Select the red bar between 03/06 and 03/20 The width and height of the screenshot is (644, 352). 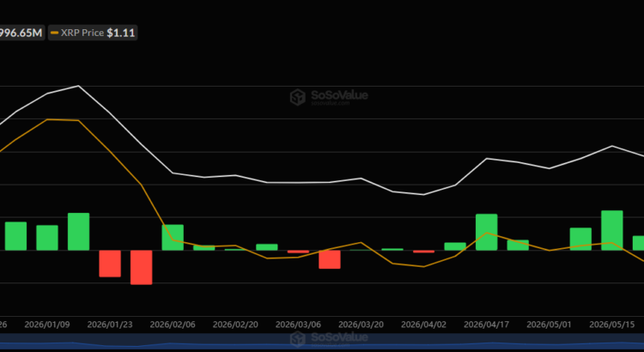coord(330,259)
